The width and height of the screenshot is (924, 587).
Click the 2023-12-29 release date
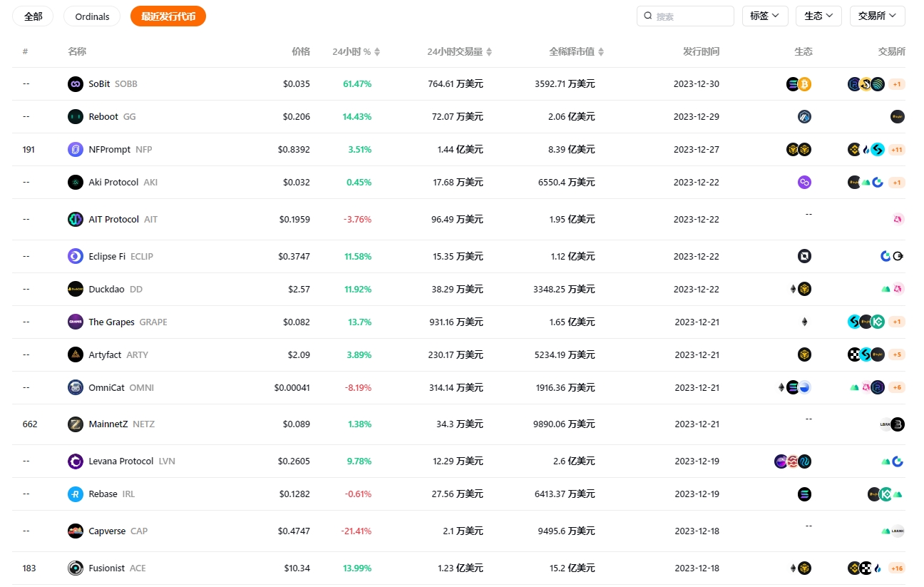point(697,117)
